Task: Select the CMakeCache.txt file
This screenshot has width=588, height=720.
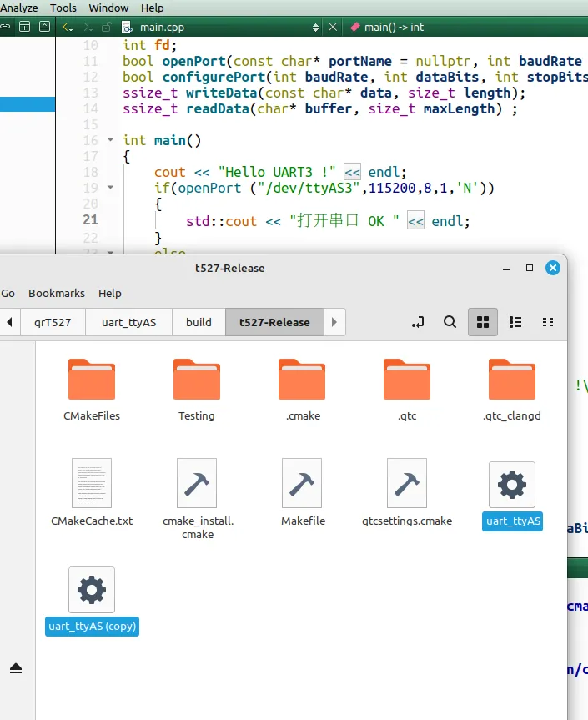Action: 92,492
